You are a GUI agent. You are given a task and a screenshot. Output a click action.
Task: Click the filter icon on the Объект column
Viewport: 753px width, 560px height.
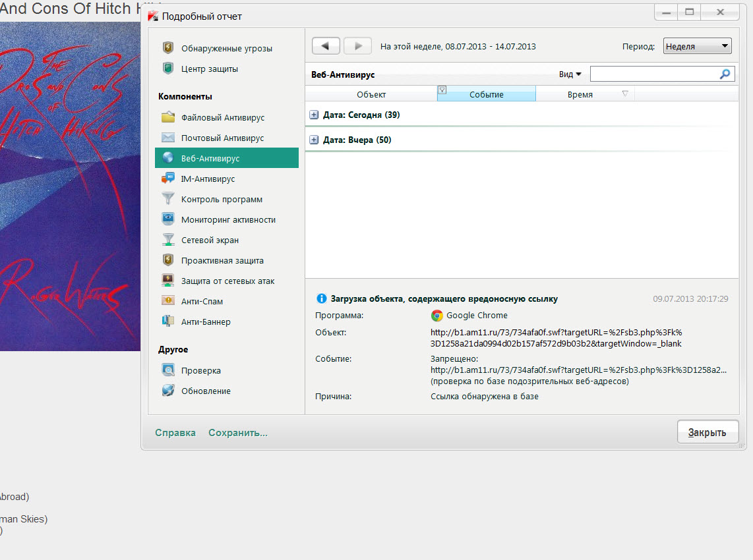442,90
